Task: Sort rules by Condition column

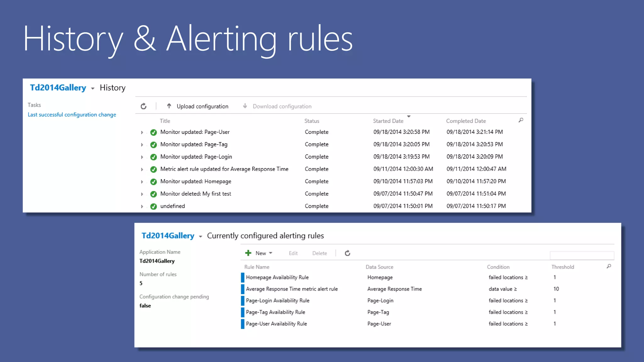Action: coord(498,267)
